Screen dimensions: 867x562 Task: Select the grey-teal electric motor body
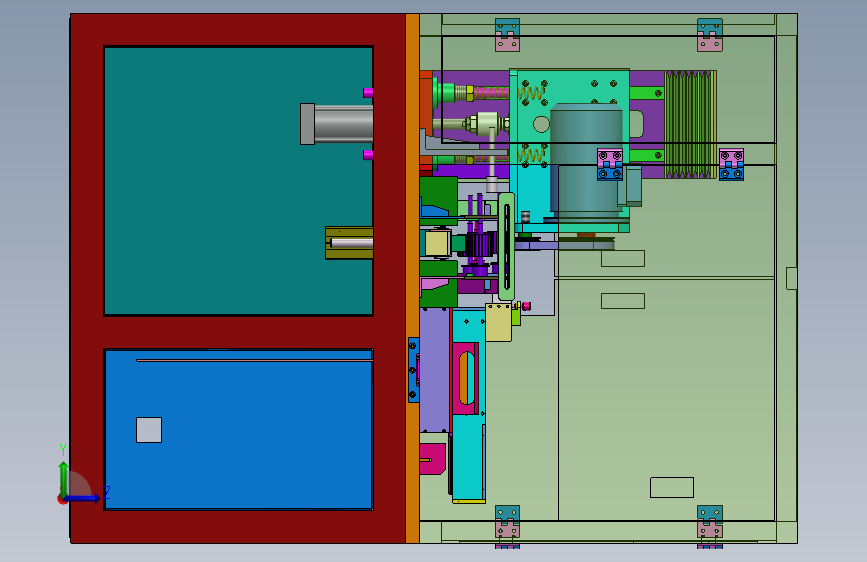(587, 160)
